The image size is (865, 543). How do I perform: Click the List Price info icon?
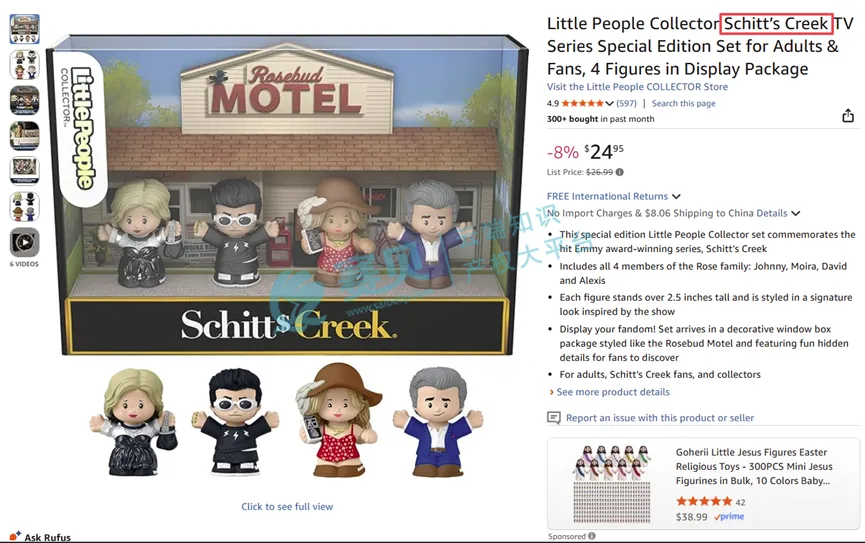(620, 172)
